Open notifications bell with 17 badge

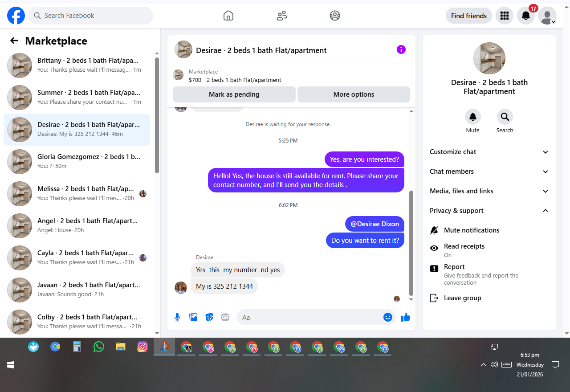tap(526, 16)
